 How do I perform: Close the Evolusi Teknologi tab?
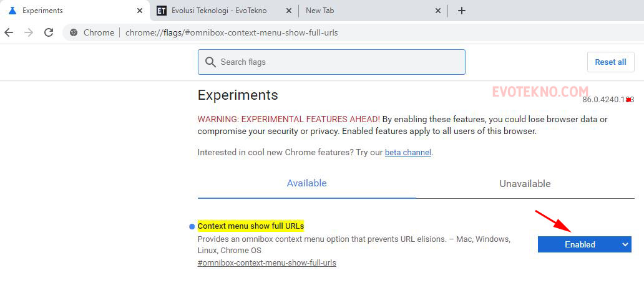(288, 11)
